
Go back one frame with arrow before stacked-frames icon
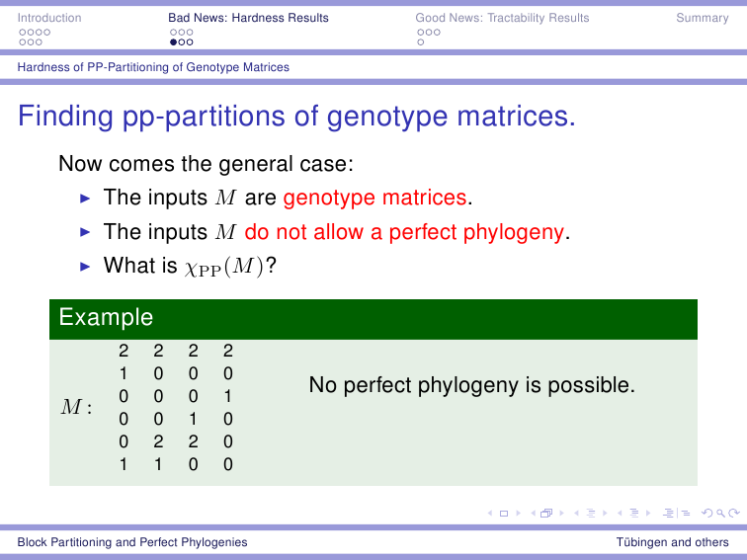[533, 514]
